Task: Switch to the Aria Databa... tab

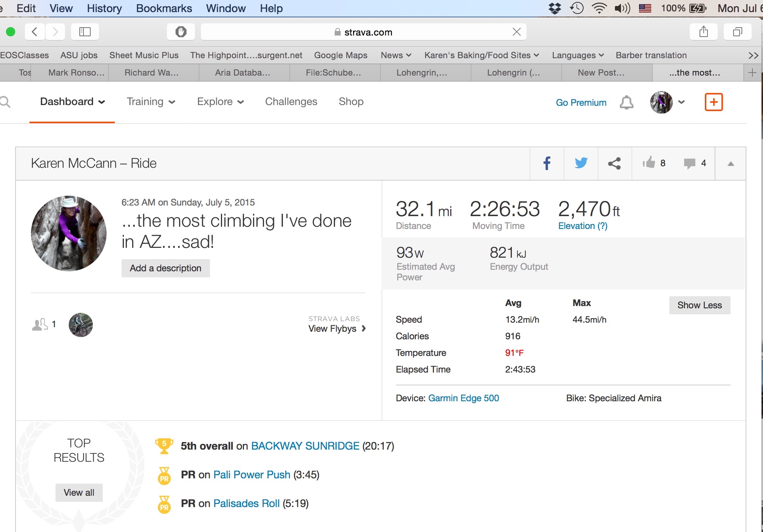Action: (x=242, y=73)
